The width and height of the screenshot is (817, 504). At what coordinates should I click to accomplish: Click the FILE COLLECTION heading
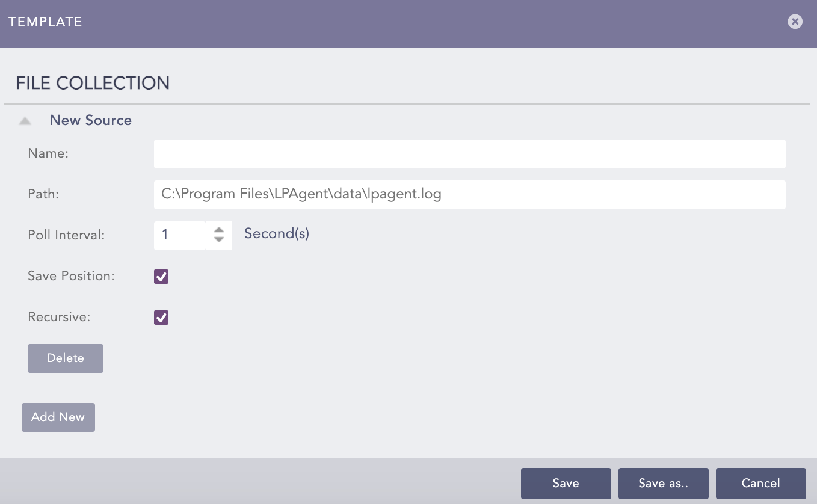(93, 83)
